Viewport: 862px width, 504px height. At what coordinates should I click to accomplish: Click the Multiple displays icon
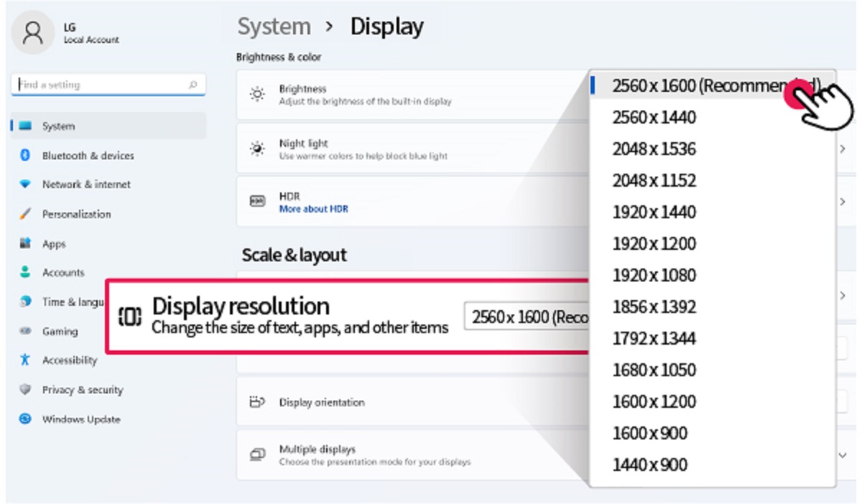coord(257,453)
